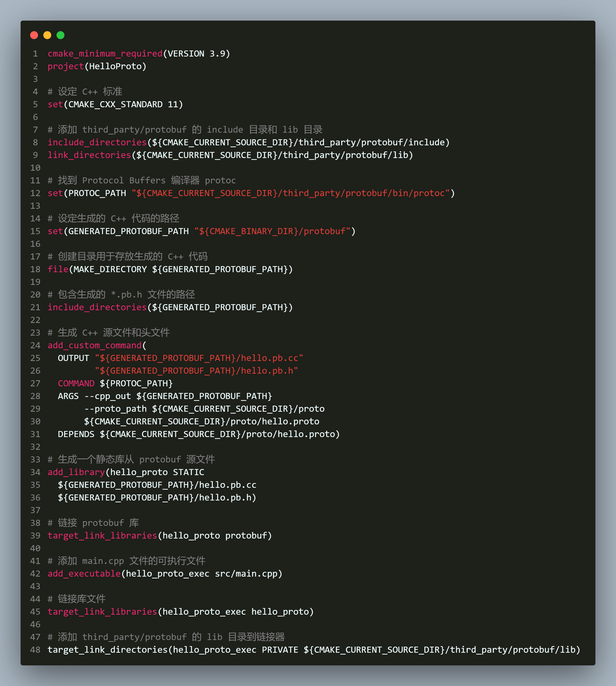Click the project(HelloProto) line
The height and width of the screenshot is (686, 616).
[x=97, y=66]
